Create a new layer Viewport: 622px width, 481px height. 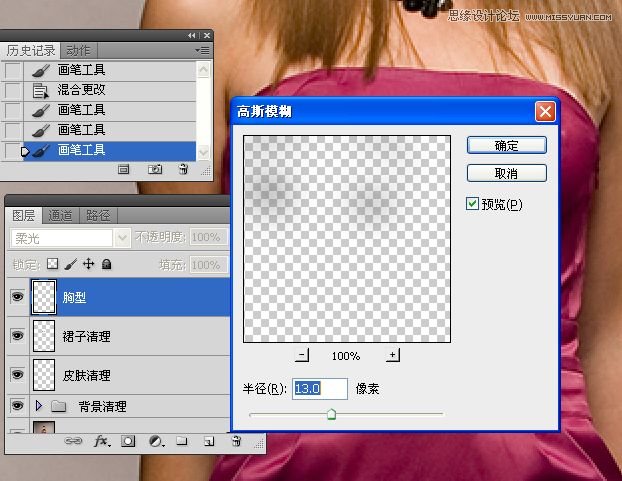pyautogui.click(x=209, y=441)
